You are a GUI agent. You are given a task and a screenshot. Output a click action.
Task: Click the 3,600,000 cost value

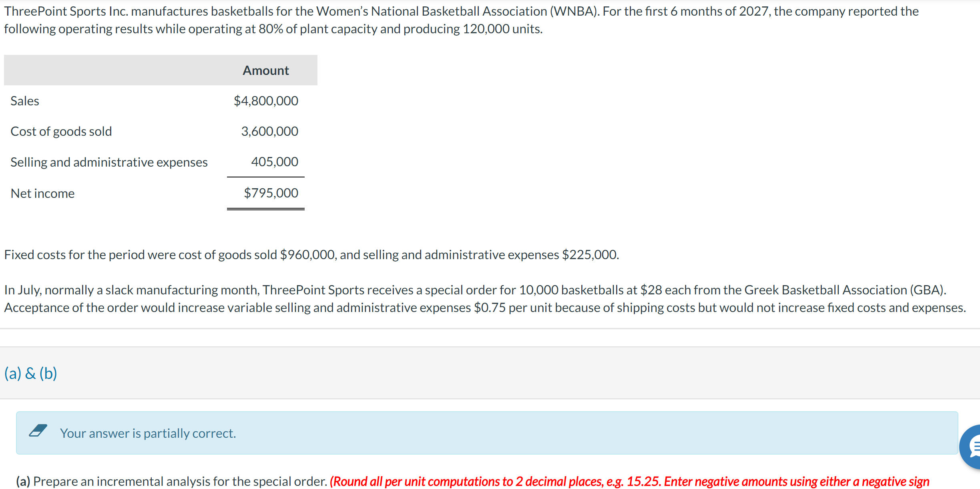point(269,131)
